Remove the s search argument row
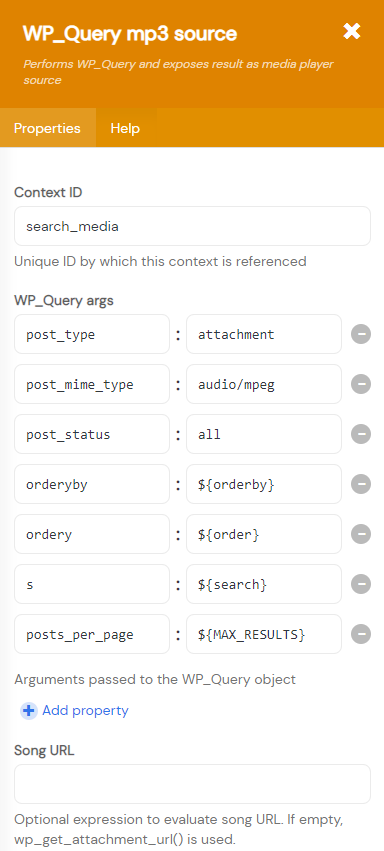Viewport: 384px width, 851px height. (x=361, y=584)
